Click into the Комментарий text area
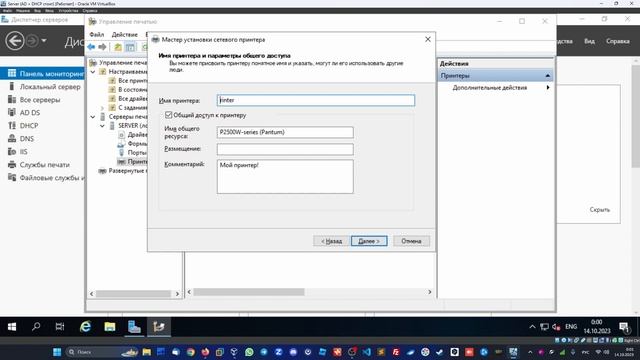Viewport: 640px width, 360px height. 285,176
